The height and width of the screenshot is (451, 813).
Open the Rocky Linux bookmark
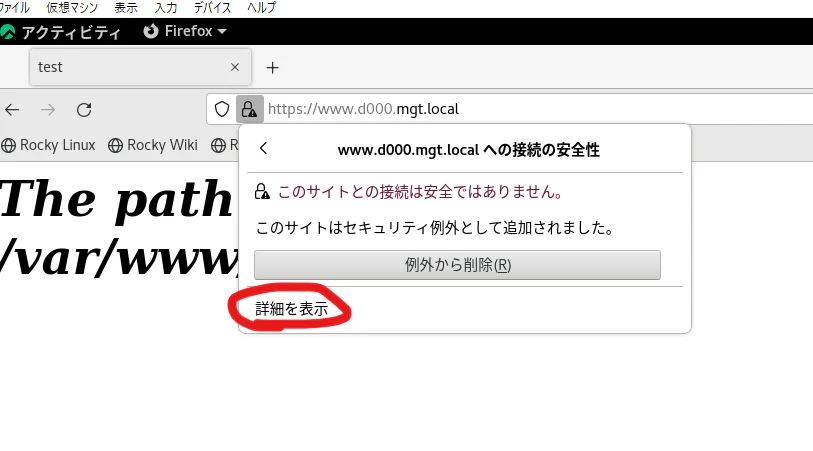point(49,145)
